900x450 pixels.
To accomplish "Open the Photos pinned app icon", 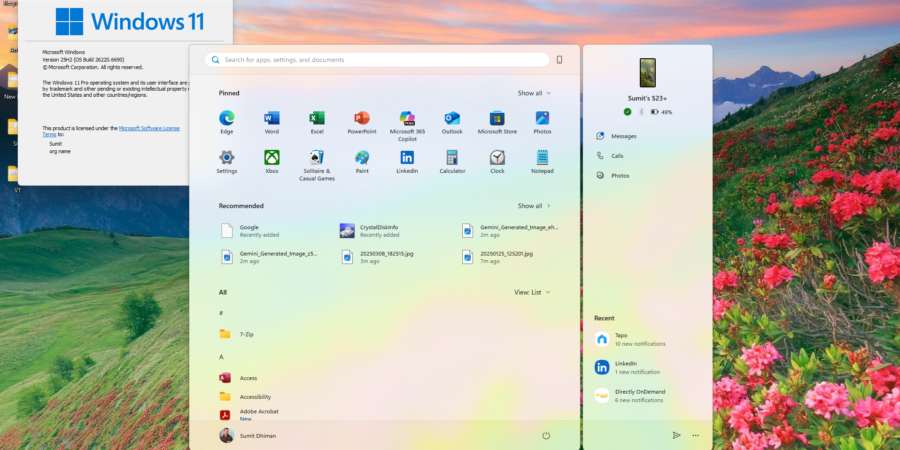I will [x=542, y=123].
